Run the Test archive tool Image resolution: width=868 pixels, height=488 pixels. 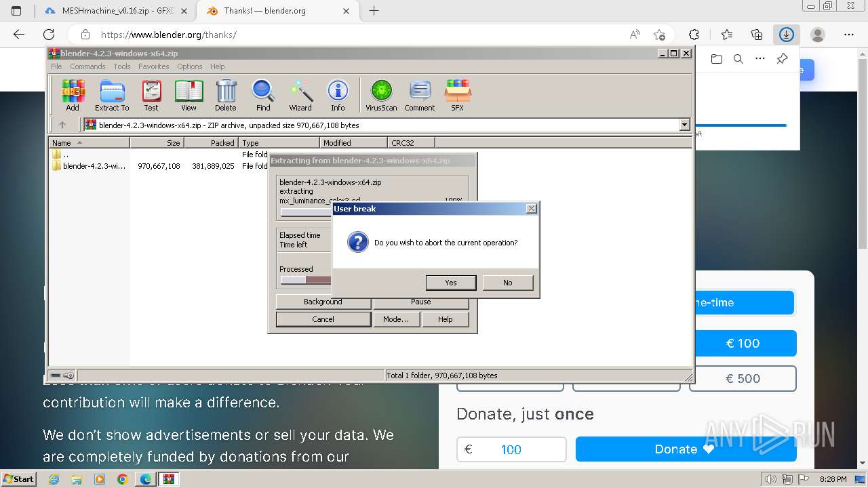[x=151, y=95]
